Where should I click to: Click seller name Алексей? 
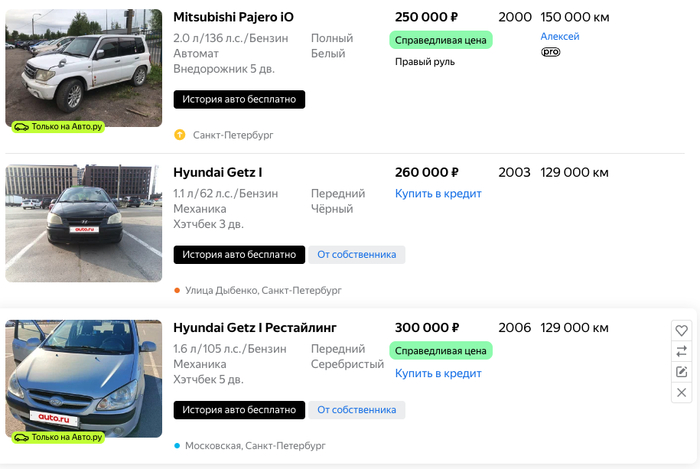click(559, 36)
